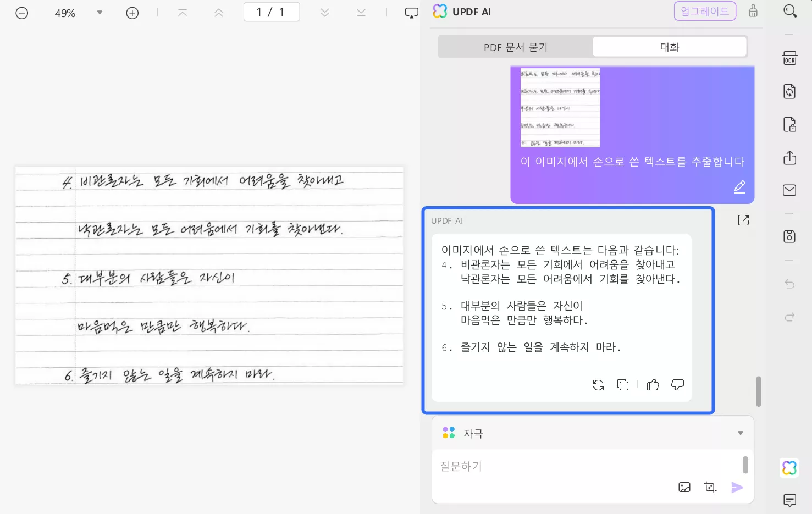812x514 pixels.
Task: Jump to first page arrow icon
Action: (x=183, y=13)
